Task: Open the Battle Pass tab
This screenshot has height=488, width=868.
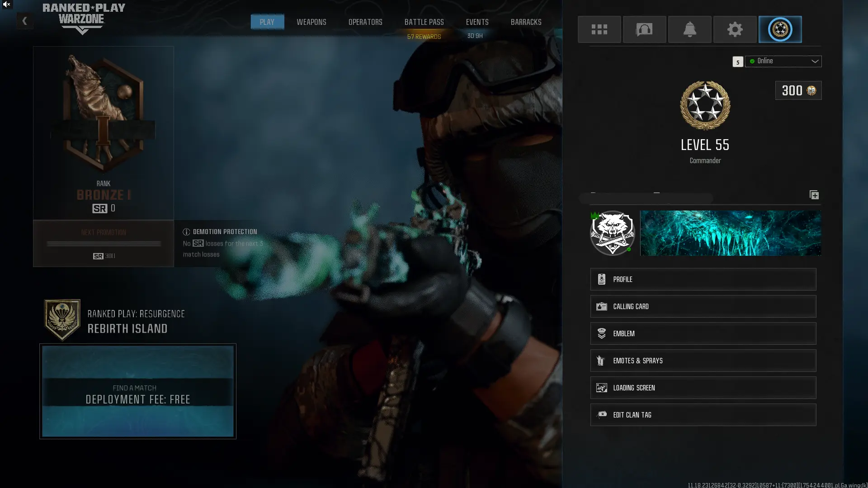Action: [x=424, y=22]
